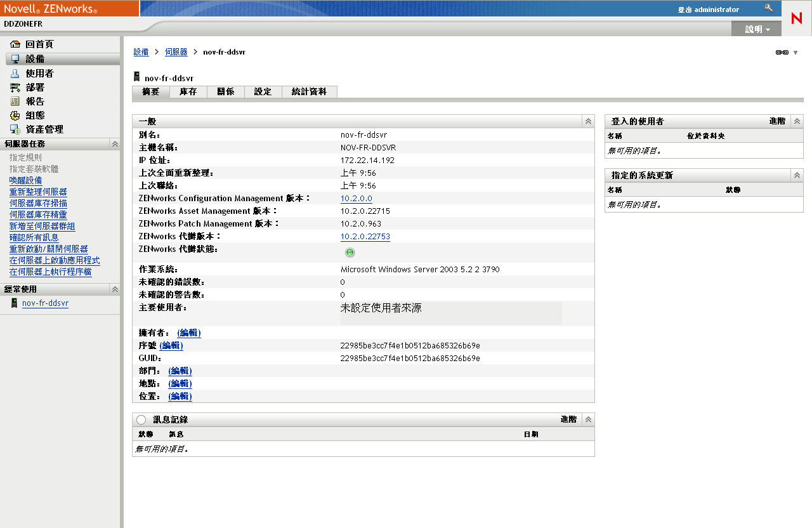Click the 重新啟動/關閉伺服器 link
This screenshot has height=528, width=812.
coord(49,249)
